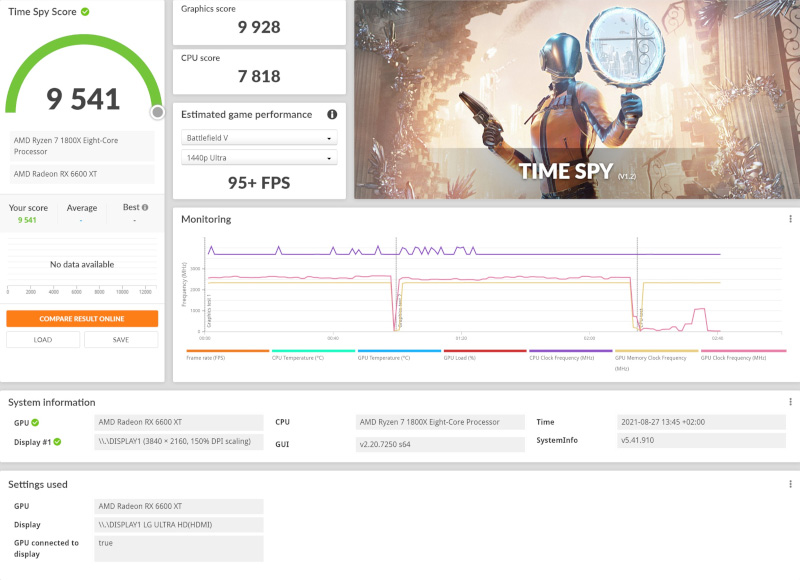Click the green verified checkmark beside Time Spy Score

85,12
